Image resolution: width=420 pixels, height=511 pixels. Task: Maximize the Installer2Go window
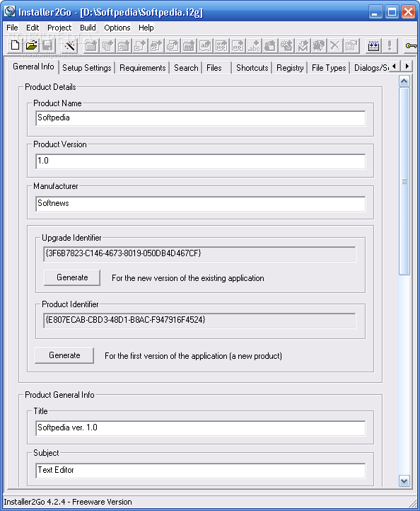click(392, 12)
